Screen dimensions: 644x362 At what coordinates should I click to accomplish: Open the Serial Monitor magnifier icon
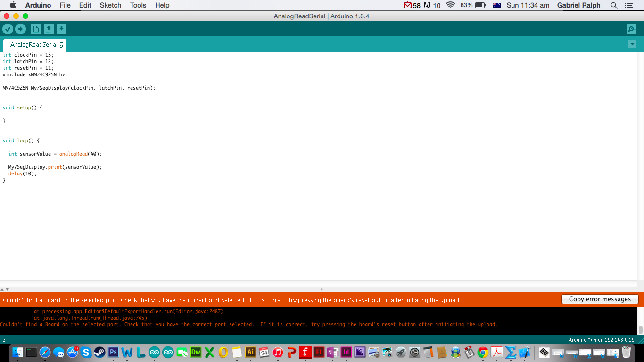(631, 29)
